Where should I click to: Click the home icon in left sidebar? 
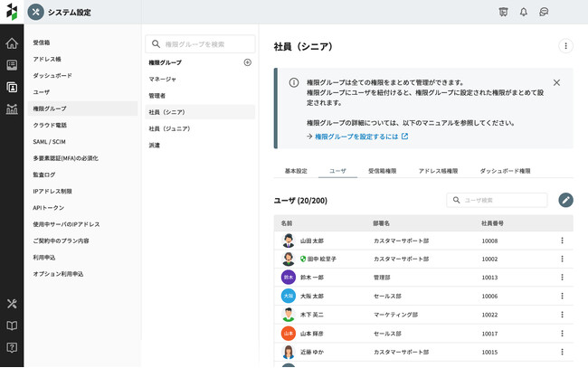pos(12,43)
